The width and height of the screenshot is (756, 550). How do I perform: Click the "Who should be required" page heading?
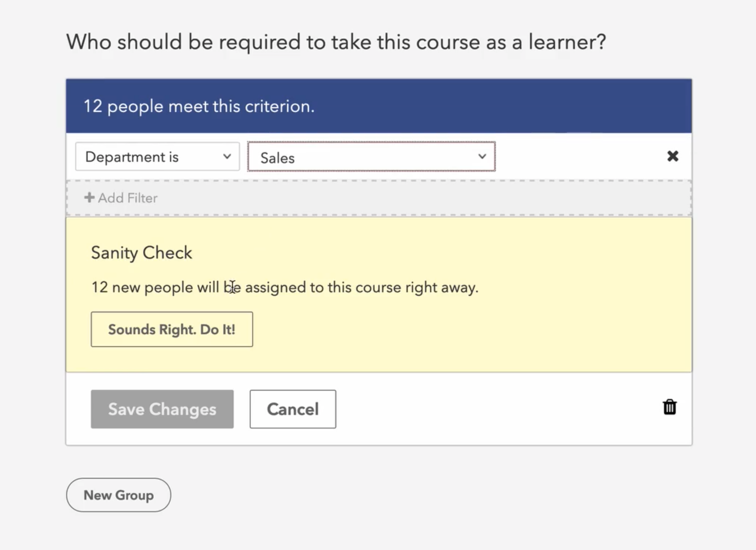click(x=336, y=42)
